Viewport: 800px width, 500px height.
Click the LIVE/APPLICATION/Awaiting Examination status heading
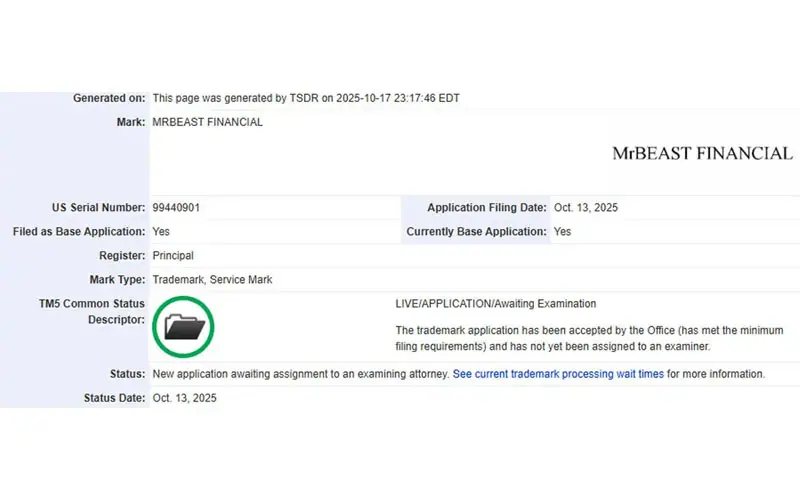tap(496, 303)
